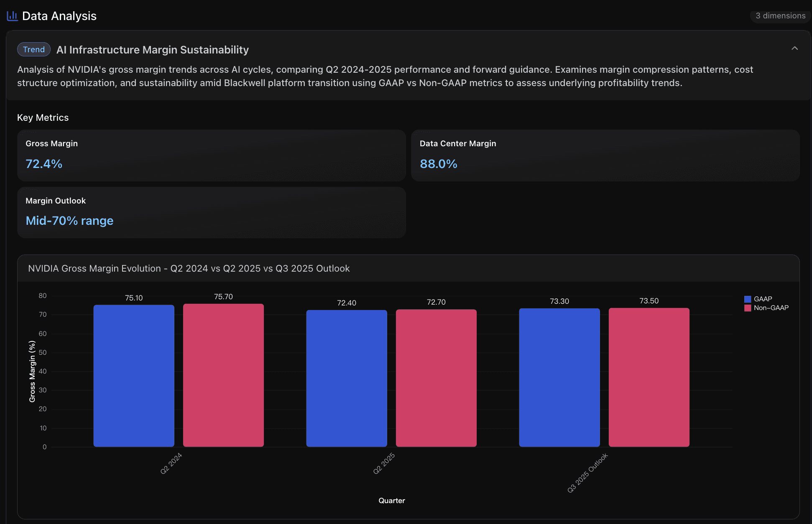Click the Data Analysis bar chart icon

[12, 15]
